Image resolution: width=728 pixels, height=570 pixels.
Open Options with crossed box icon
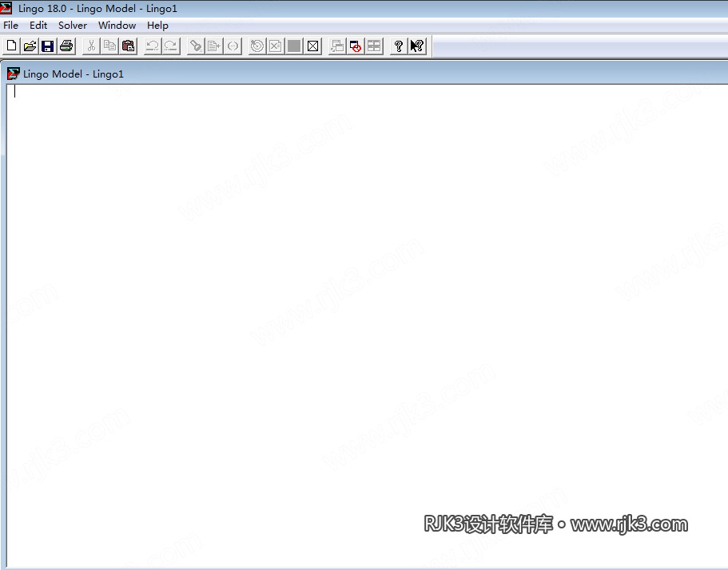(313, 46)
